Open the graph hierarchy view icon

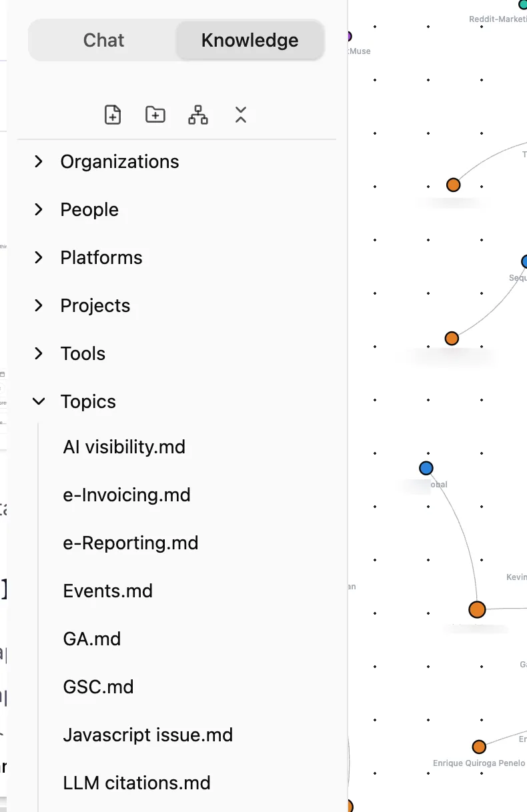pos(198,115)
